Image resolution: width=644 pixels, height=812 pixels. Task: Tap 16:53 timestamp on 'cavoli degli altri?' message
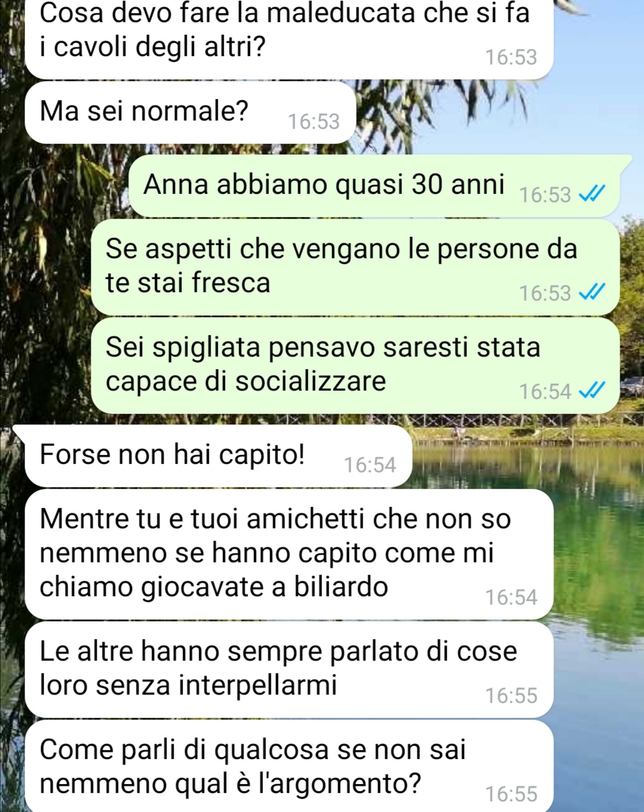(x=511, y=57)
